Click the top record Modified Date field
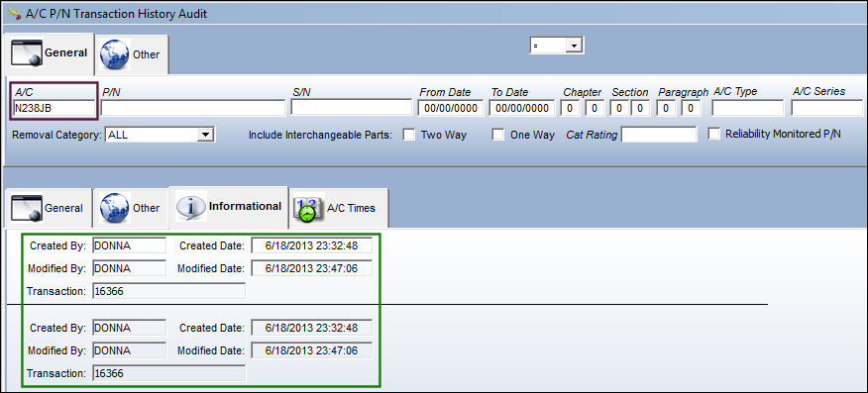Image resolution: width=868 pixels, height=393 pixels. click(x=312, y=268)
